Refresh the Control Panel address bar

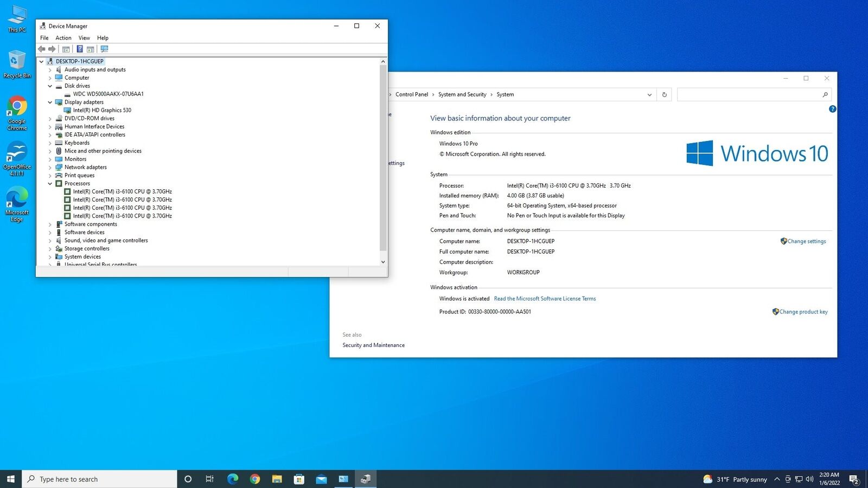[664, 95]
